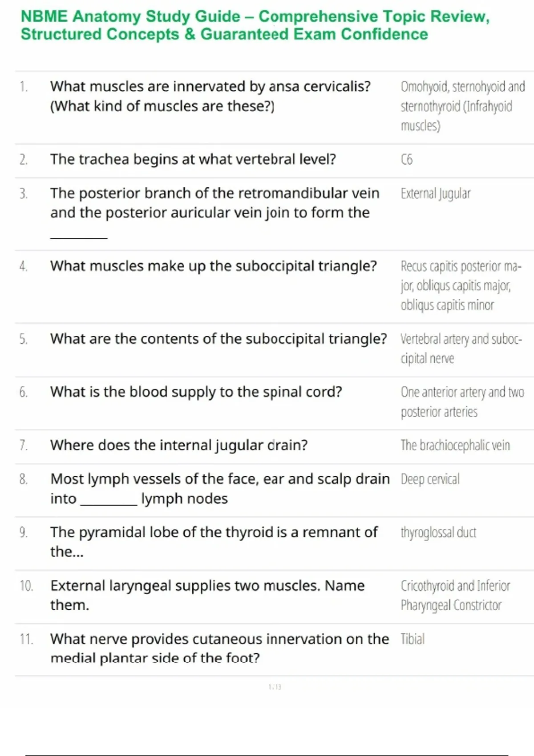Click the page number at the bottom
Viewport: 534px width, 756px height.
(275, 687)
